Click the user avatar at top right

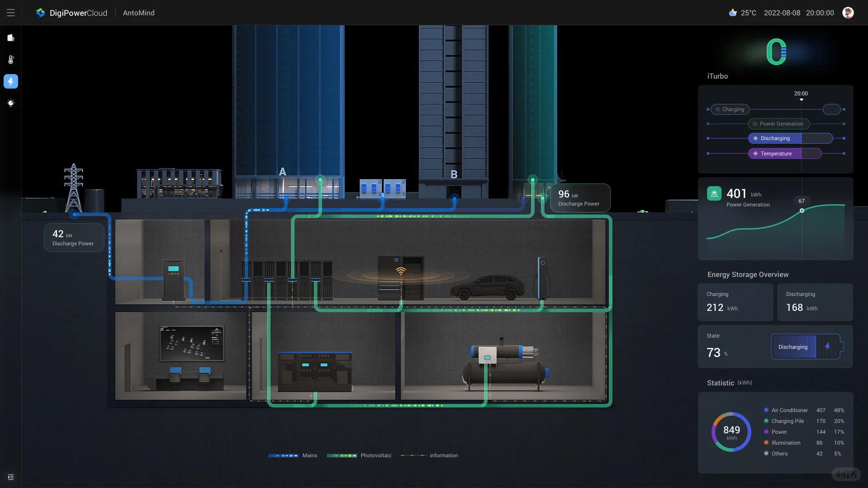click(x=848, y=13)
